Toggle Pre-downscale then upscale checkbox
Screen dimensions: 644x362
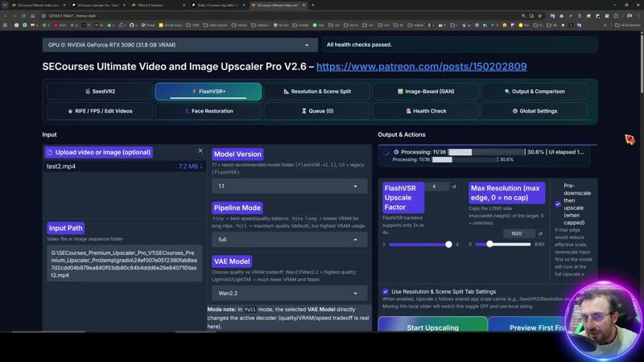pos(558,204)
